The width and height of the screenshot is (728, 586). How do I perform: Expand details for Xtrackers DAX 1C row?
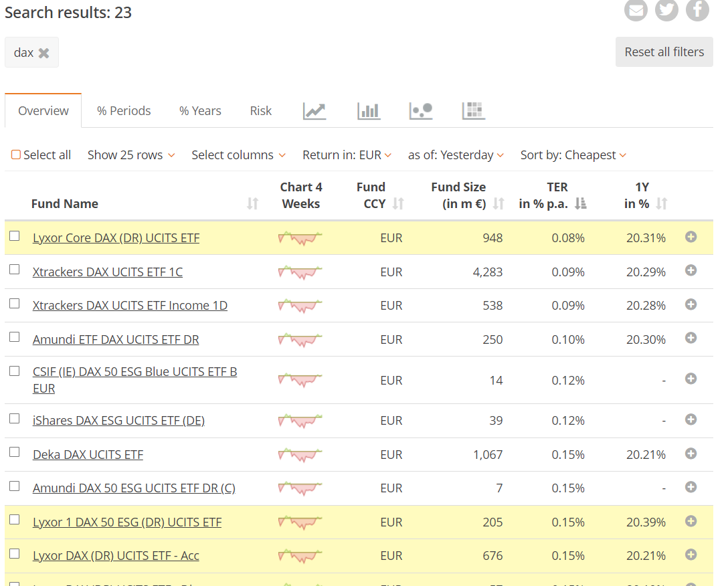pos(691,270)
